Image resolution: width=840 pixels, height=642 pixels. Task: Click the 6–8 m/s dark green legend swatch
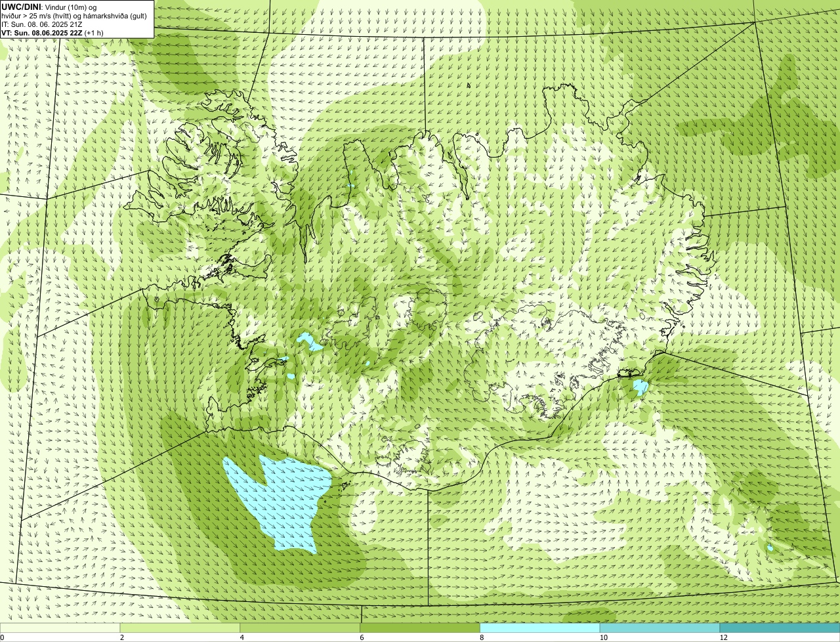coord(421,628)
